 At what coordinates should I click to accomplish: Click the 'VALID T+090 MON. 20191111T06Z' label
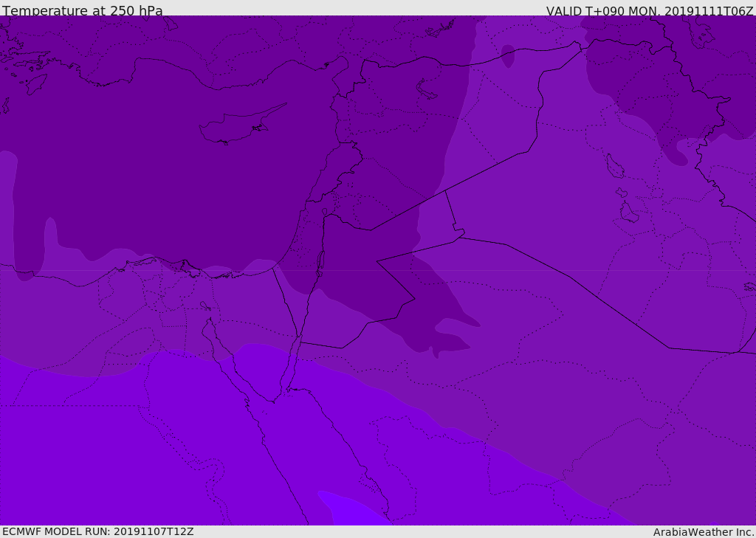[650, 10]
